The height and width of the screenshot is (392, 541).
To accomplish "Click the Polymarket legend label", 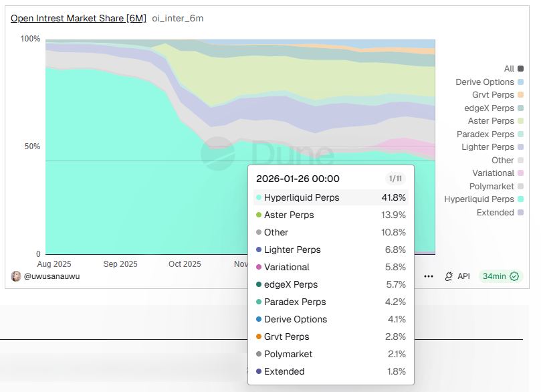I will click(492, 187).
